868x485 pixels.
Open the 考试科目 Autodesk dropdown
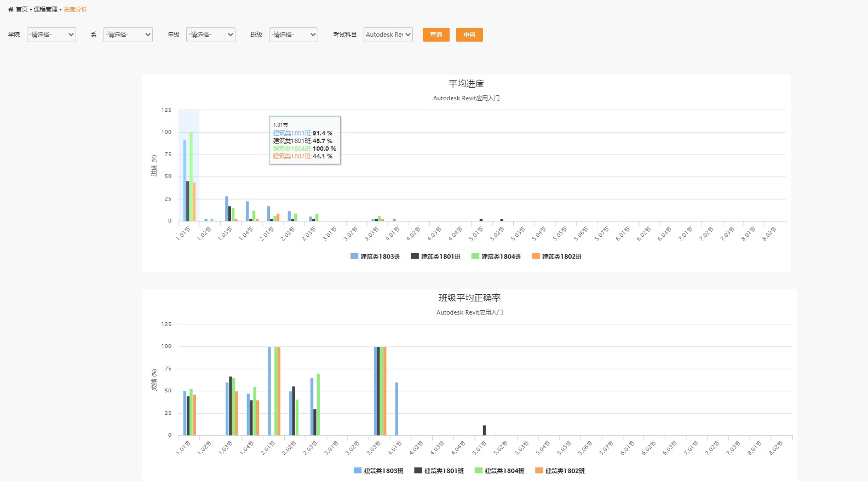pos(388,35)
